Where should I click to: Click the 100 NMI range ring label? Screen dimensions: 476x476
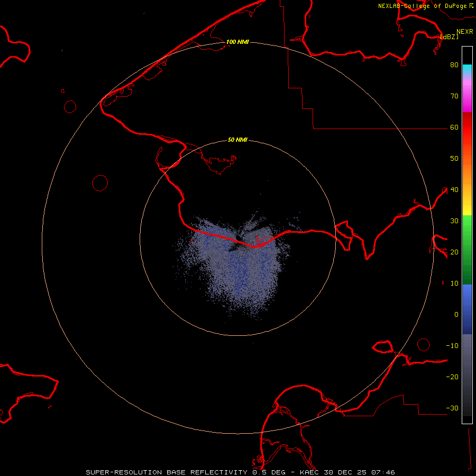[x=237, y=42]
